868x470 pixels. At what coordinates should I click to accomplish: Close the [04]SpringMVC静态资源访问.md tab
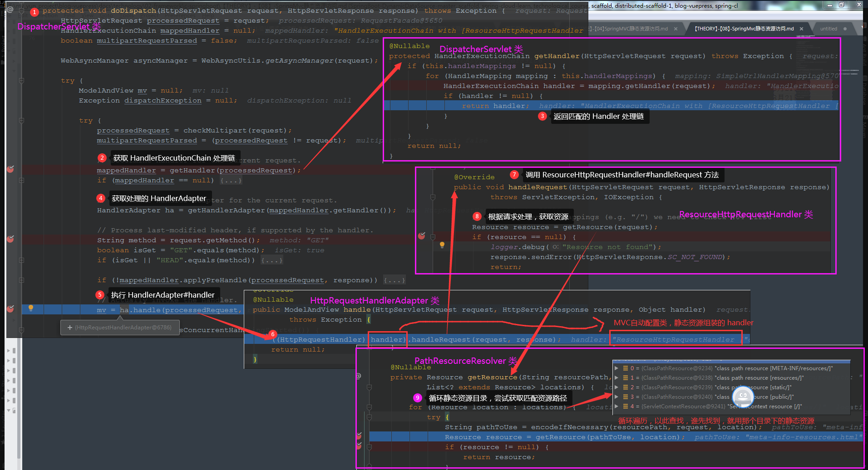(x=676, y=29)
